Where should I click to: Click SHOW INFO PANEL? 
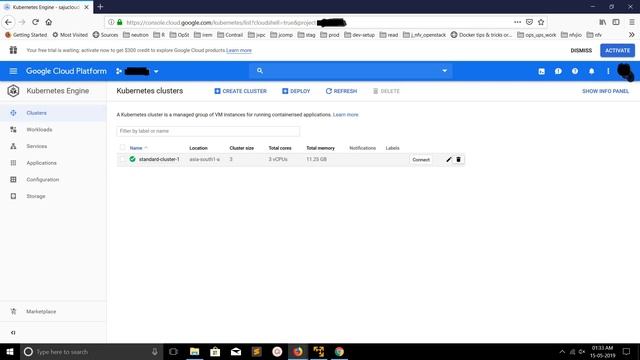click(605, 91)
